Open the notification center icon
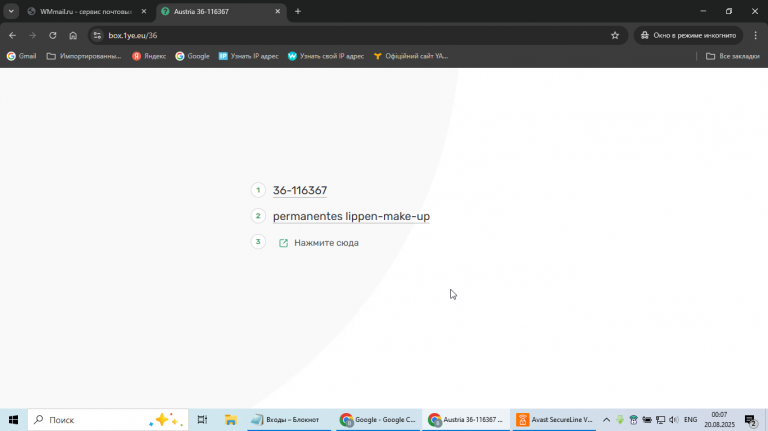This screenshot has width=768, height=431. [750, 420]
